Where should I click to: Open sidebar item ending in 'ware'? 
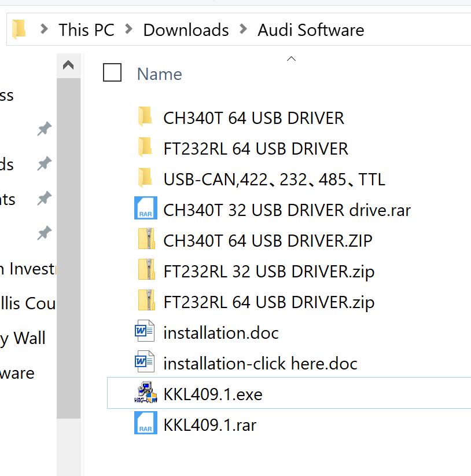pos(17,373)
